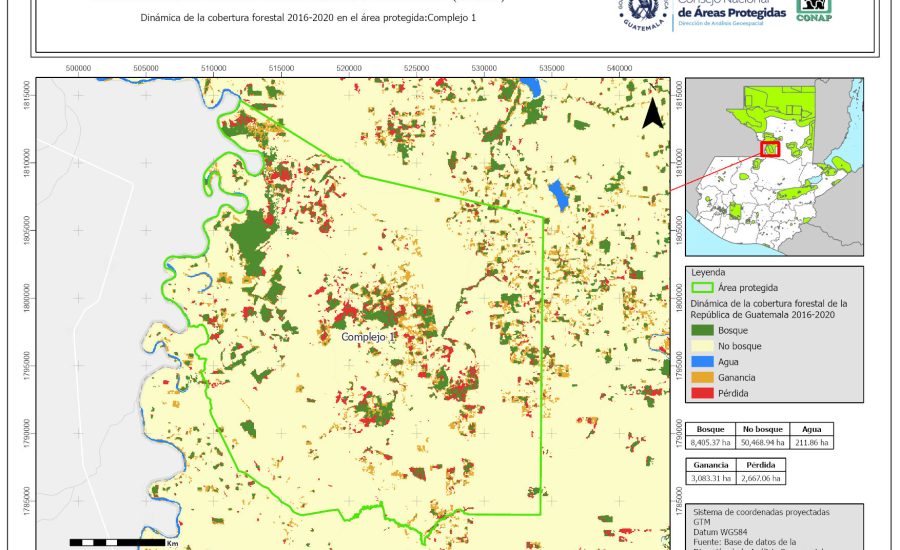The height and width of the screenshot is (550, 900).
Task: Select the Agua blue legend swatch
Action: point(706,361)
